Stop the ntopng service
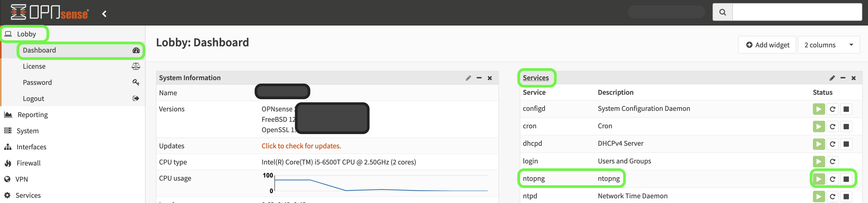 [846, 179]
